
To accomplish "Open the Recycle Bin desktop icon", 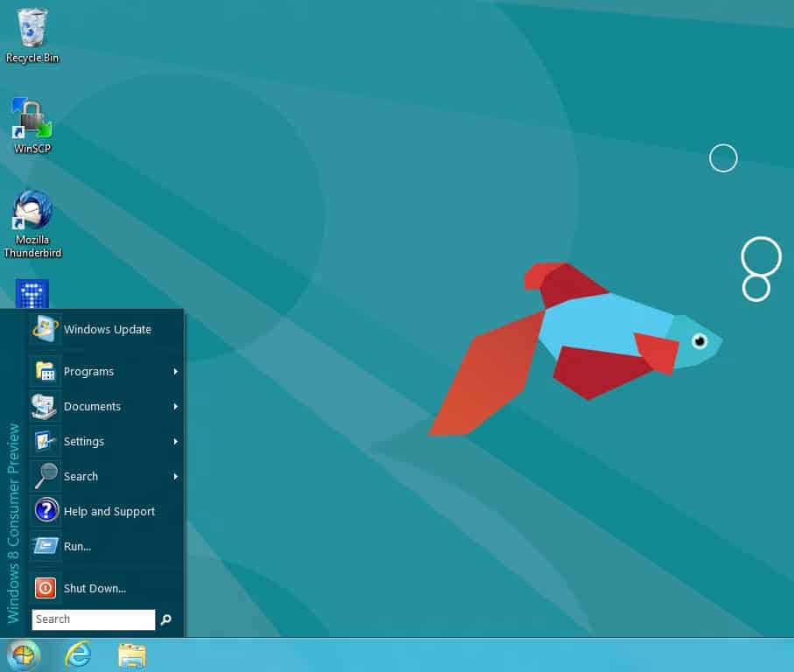I will (32, 28).
